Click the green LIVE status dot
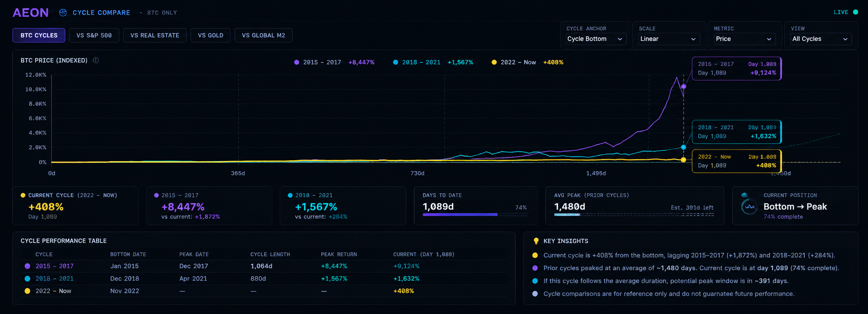The image size is (868, 314). pos(856,12)
